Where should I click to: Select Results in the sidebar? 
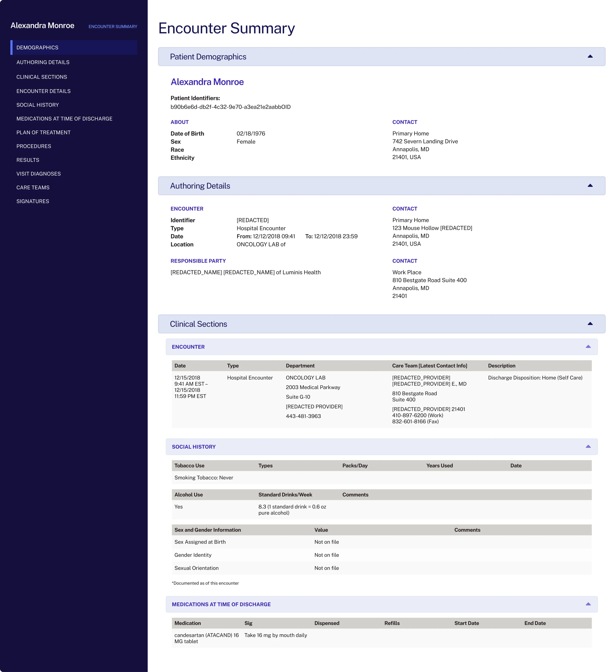click(x=28, y=160)
